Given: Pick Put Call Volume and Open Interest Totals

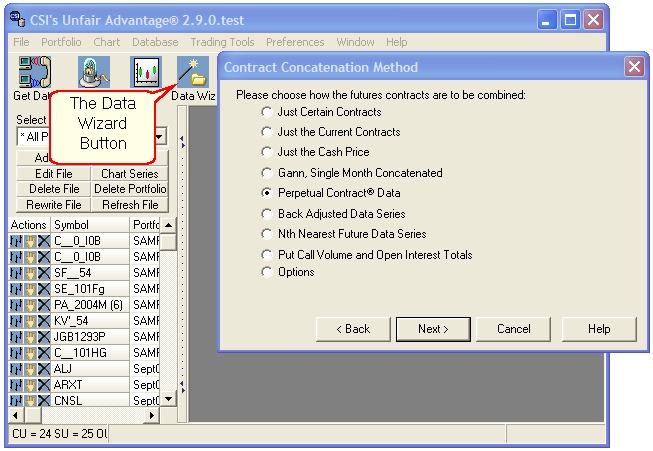Looking at the screenshot, I should [x=267, y=254].
